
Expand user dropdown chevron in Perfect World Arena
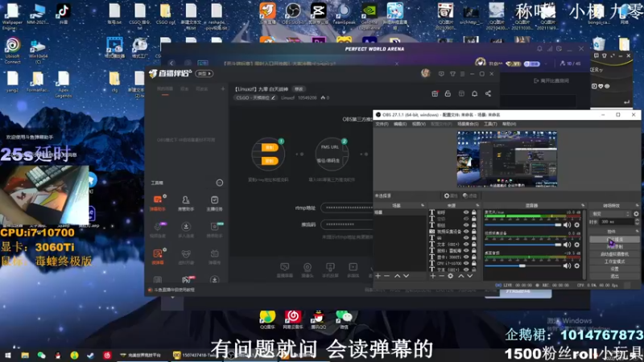(x=547, y=64)
